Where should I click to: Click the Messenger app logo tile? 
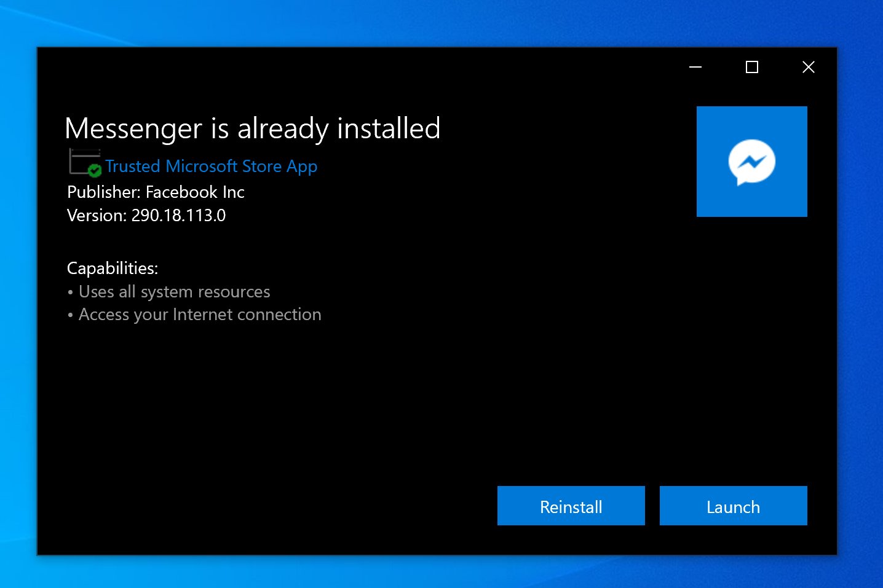click(751, 162)
